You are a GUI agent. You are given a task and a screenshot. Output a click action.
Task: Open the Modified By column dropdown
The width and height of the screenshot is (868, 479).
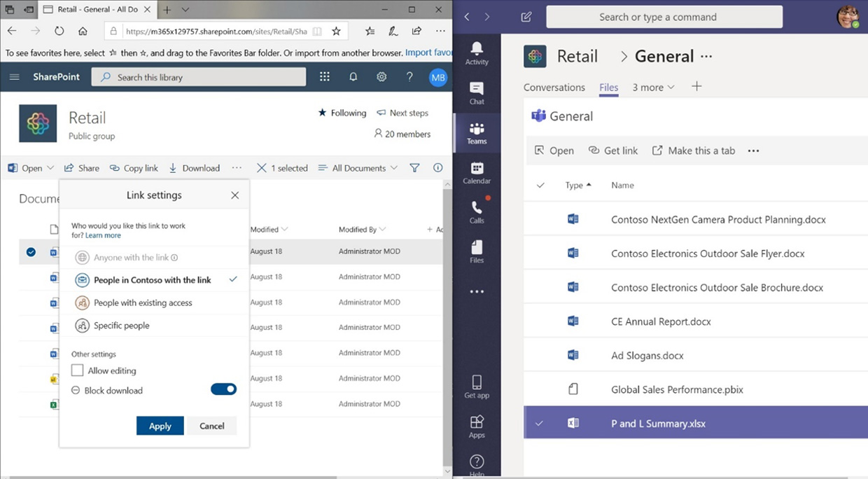[362, 230]
